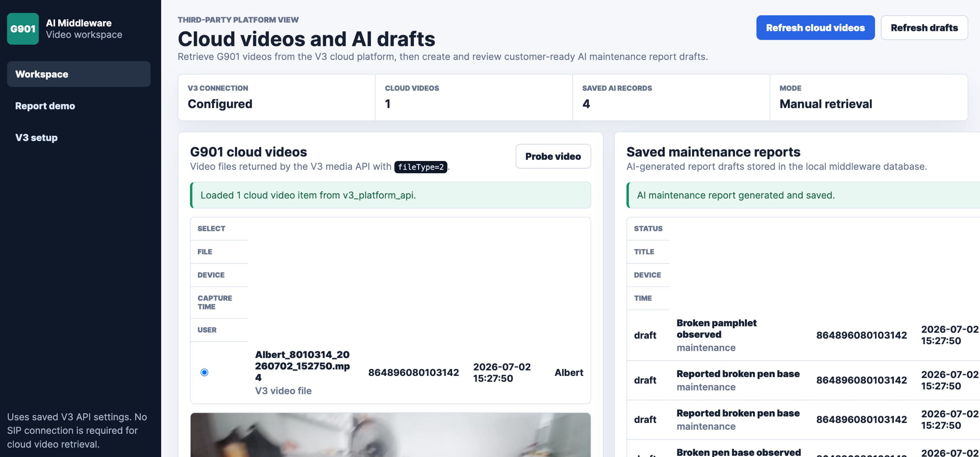
Task: Click AI maintenance report generated and saved message
Action: [803, 195]
